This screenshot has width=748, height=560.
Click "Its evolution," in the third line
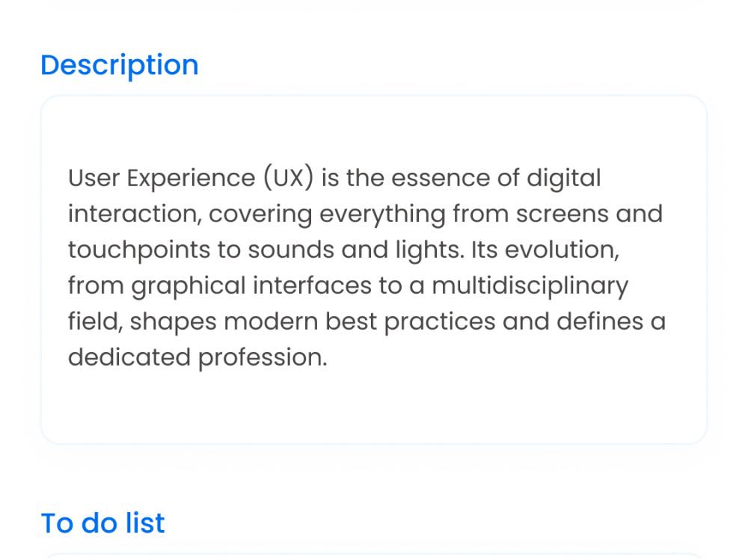545,250
